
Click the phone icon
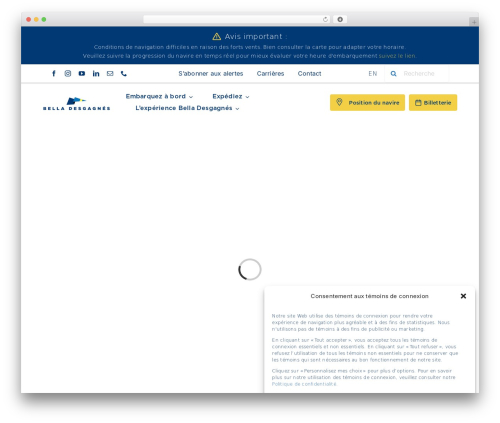coord(124,74)
